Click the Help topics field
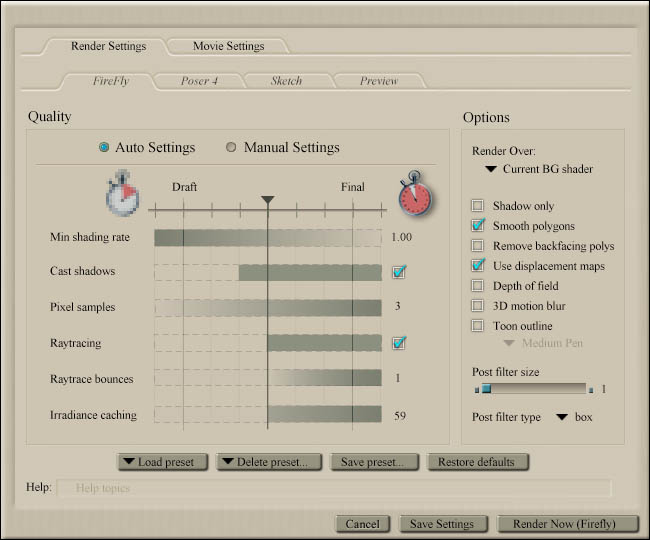 click(334, 488)
